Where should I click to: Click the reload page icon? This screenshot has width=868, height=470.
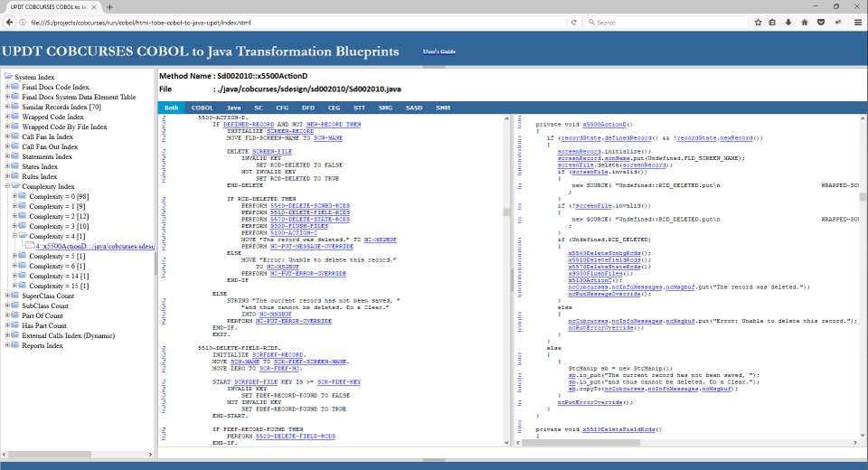[x=573, y=22]
